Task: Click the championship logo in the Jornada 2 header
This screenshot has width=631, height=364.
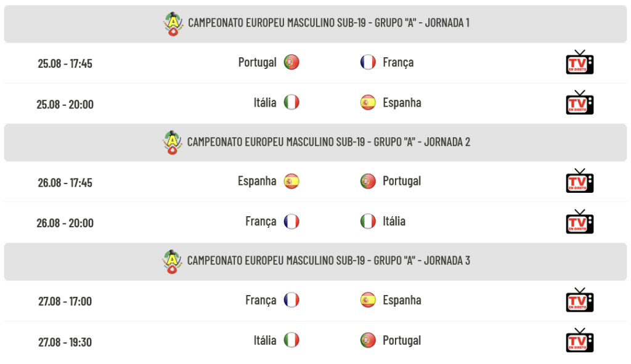Action: point(173,143)
